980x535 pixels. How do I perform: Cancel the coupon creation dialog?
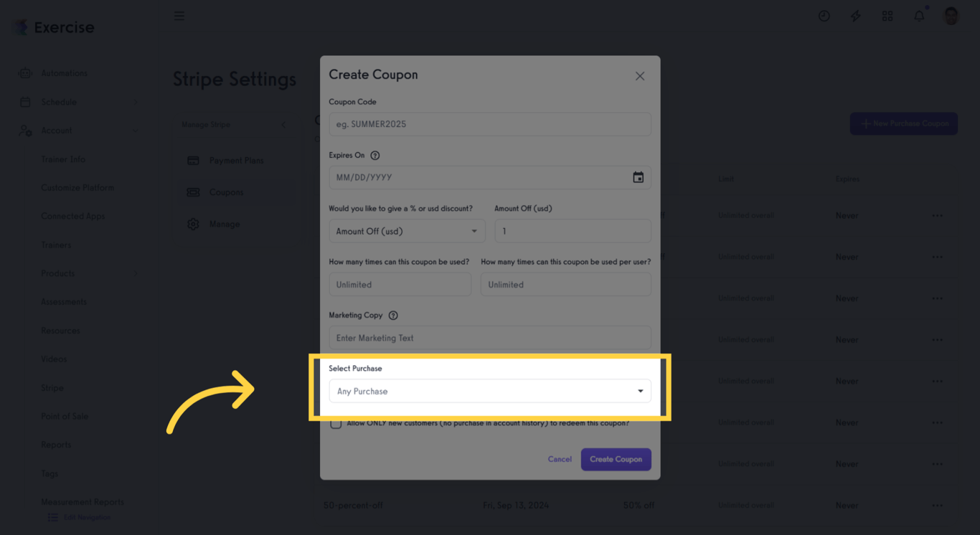560,459
